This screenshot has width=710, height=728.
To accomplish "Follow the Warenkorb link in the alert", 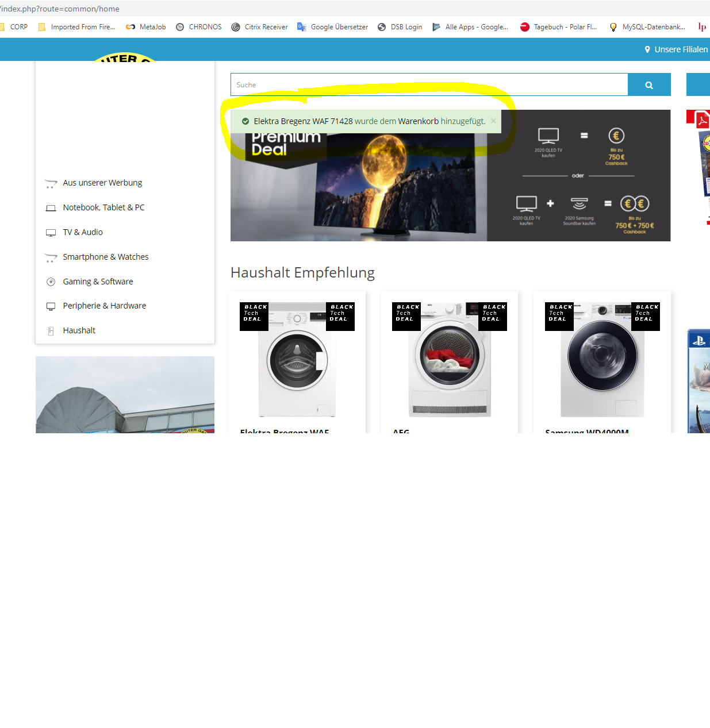I will (x=418, y=121).
